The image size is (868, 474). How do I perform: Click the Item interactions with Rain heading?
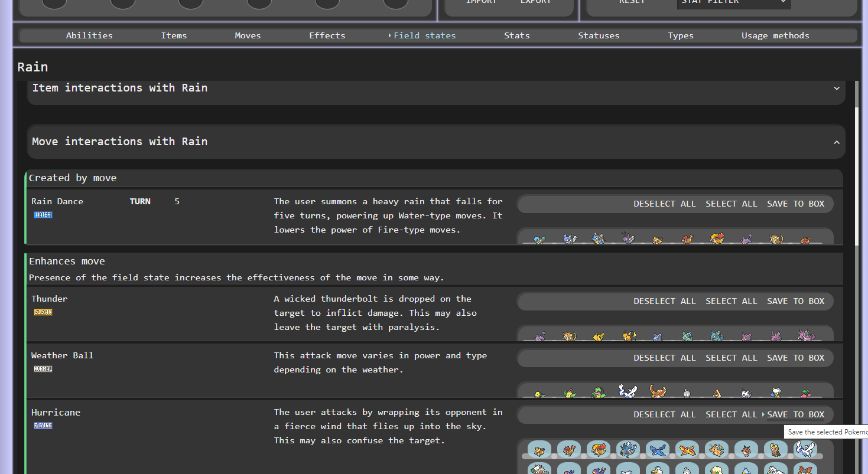click(x=120, y=88)
